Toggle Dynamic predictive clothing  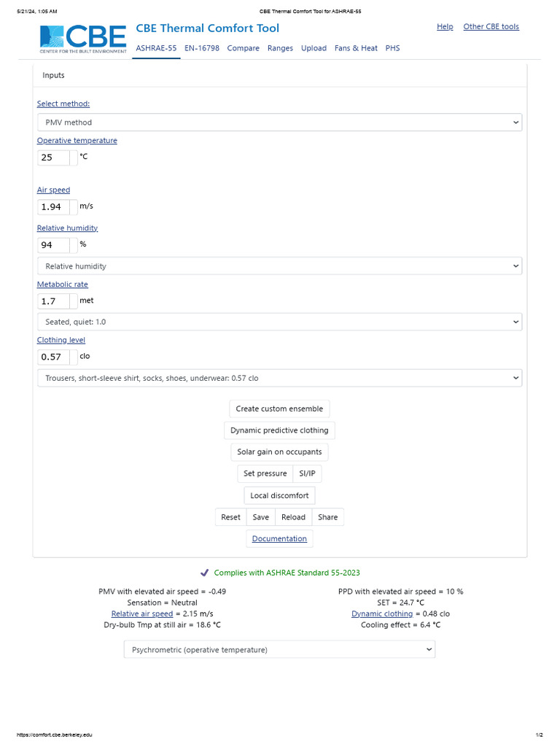click(279, 430)
